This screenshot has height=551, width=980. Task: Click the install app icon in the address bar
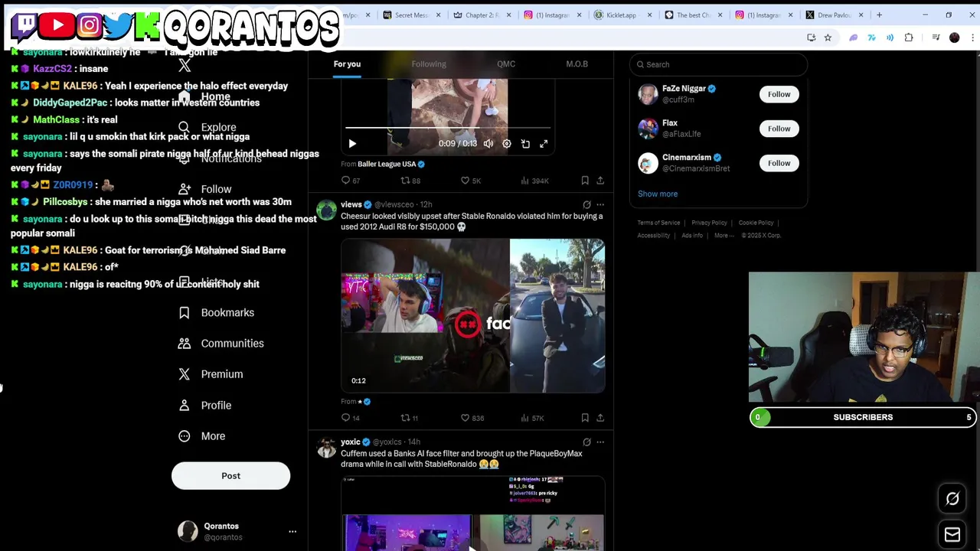(811, 37)
